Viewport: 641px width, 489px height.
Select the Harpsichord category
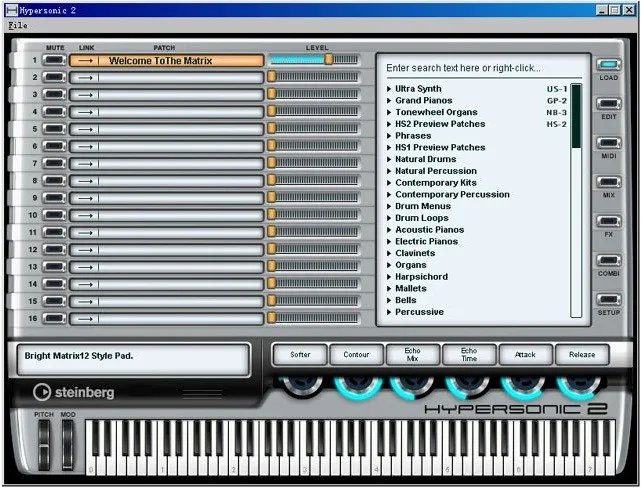421,277
